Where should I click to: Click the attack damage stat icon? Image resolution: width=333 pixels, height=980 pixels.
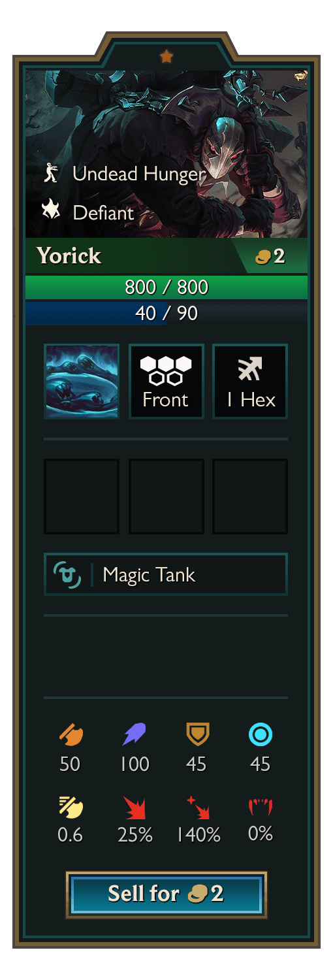click(x=71, y=736)
